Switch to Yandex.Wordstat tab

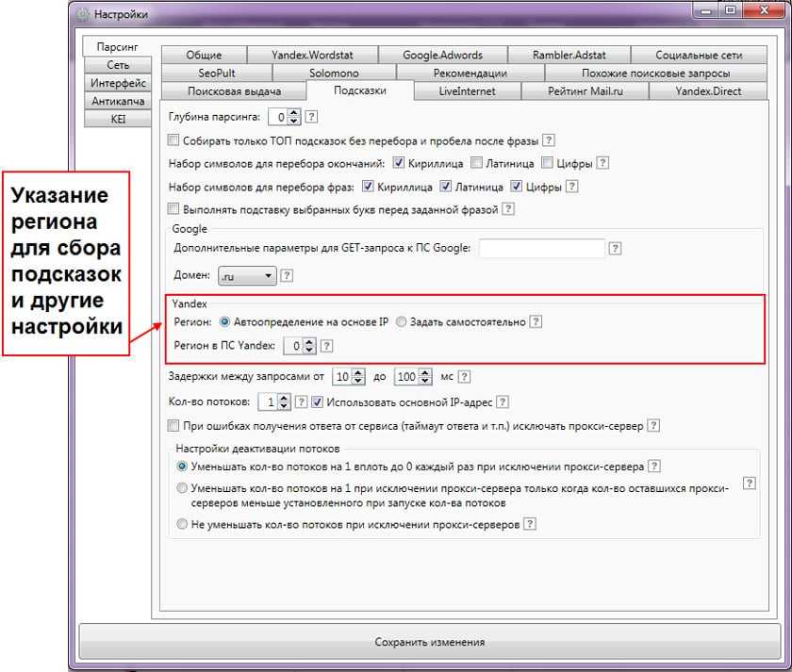(314, 56)
